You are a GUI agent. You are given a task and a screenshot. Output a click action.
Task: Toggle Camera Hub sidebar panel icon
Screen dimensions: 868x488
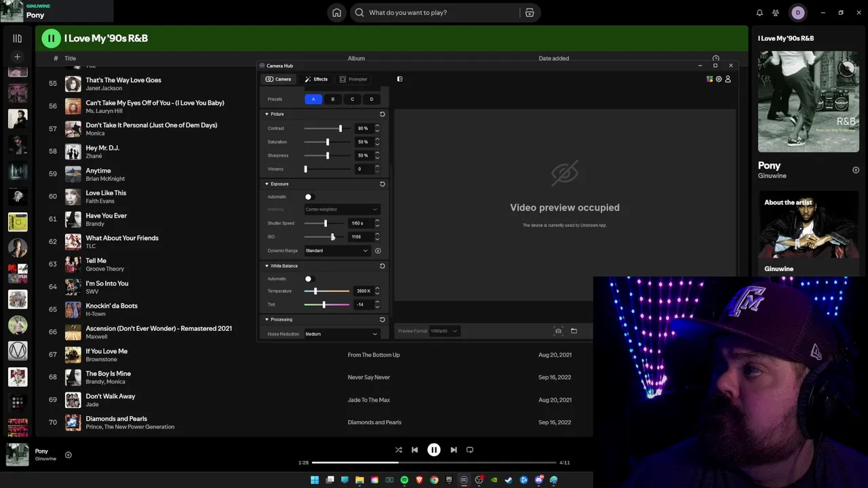click(399, 79)
